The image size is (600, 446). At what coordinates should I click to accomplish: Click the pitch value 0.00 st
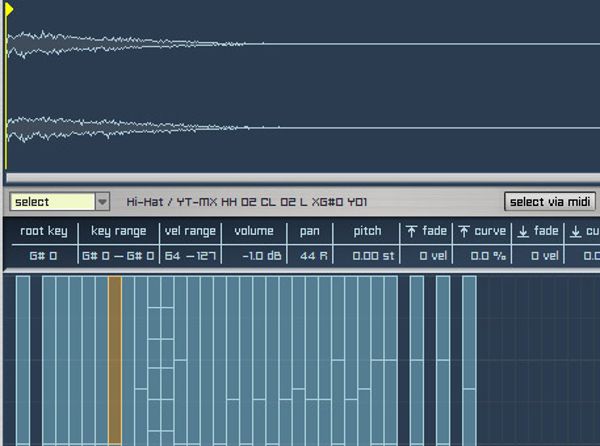pos(366,256)
